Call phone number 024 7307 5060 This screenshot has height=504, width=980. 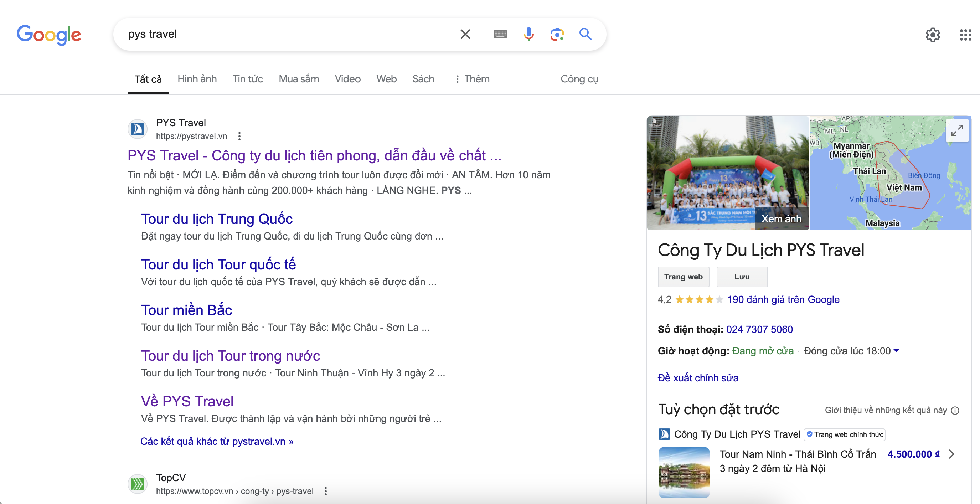759,329
